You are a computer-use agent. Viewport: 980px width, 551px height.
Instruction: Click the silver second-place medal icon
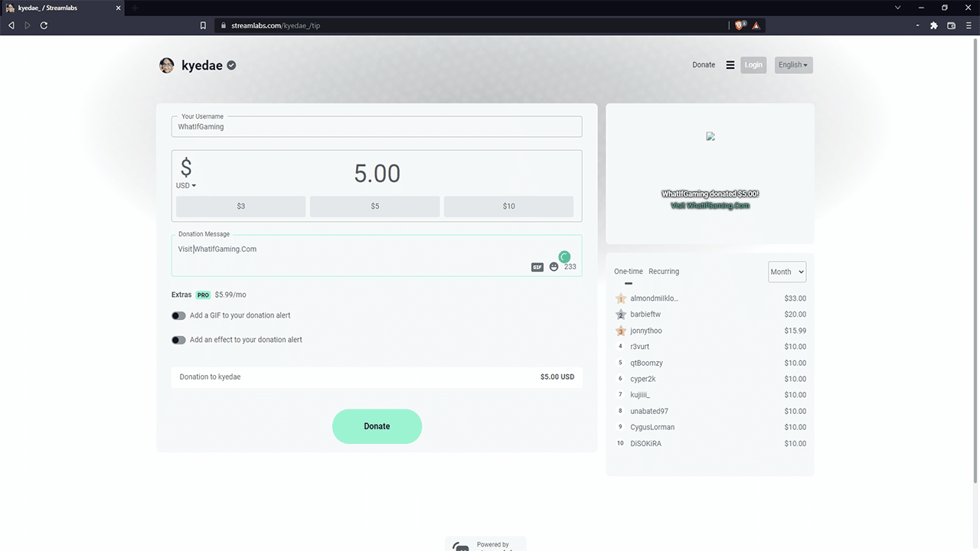pos(621,315)
